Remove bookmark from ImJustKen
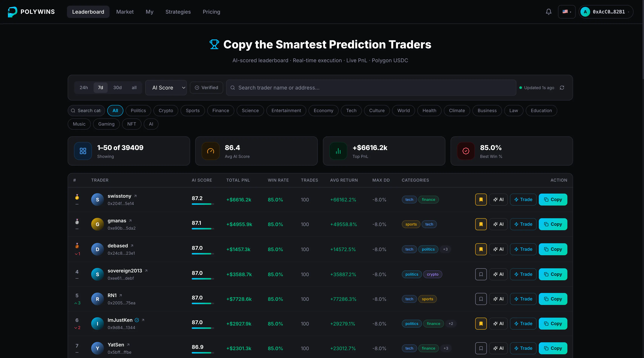This screenshot has width=644, height=358. [x=481, y=324]
